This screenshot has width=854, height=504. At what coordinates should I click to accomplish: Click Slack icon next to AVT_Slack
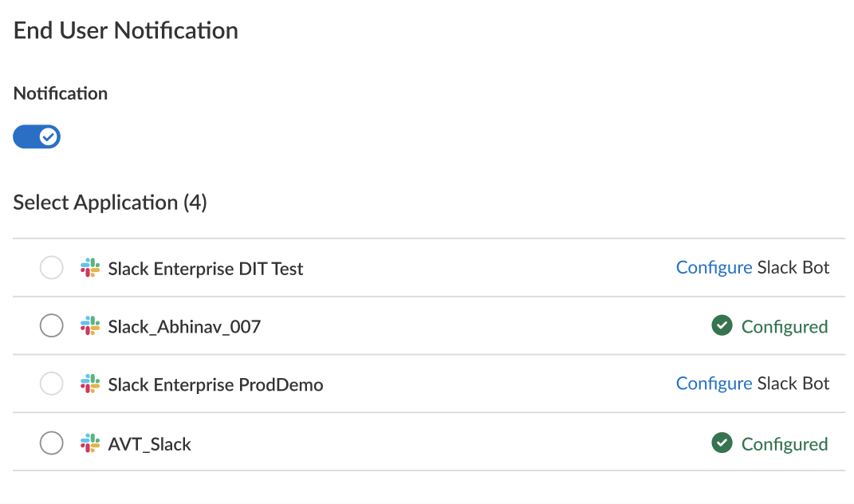point(90,443)
